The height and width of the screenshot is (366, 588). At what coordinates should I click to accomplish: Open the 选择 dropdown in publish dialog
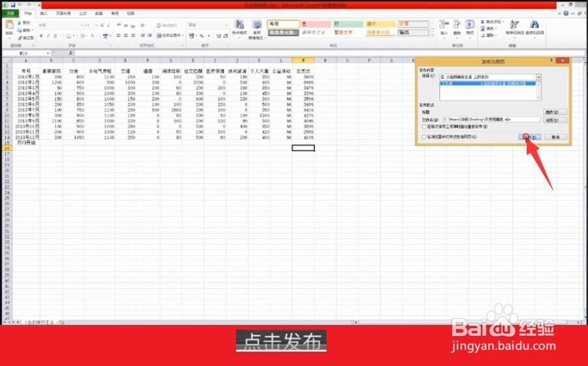click(538, 77)
